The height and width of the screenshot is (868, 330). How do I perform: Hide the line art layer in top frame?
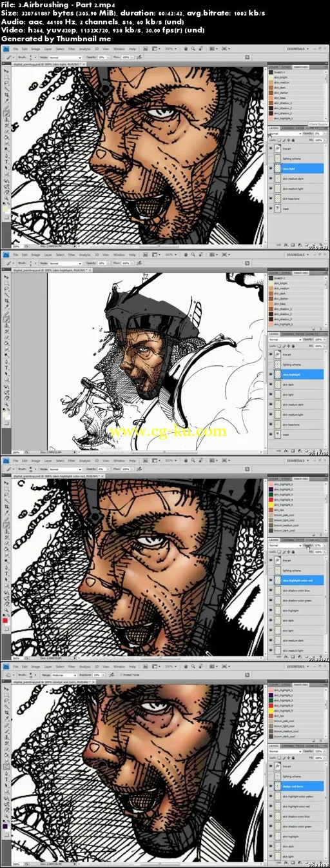(271, 148)
